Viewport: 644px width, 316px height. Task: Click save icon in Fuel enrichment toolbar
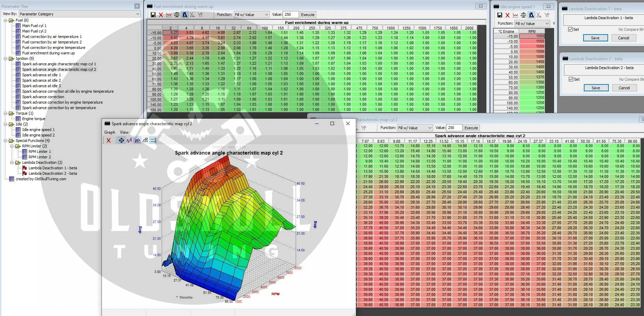153,15
